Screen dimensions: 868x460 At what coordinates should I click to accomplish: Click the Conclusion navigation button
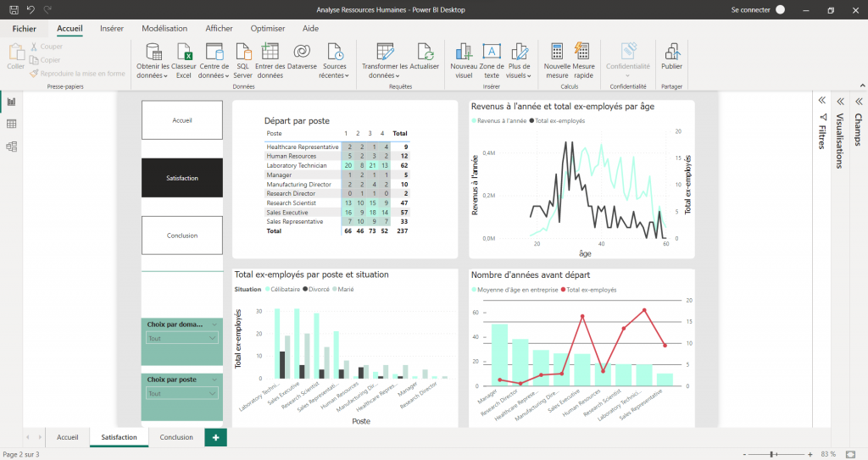pos(182,236)
